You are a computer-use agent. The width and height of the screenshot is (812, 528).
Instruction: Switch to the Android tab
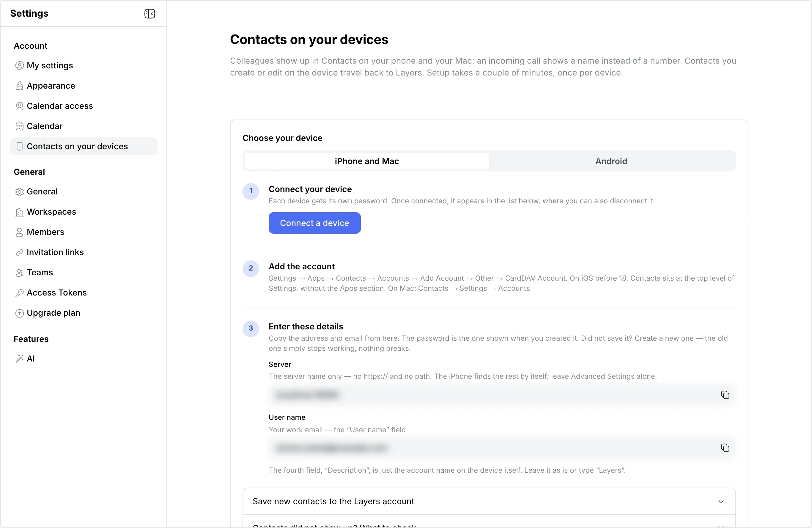[x=611, y=161]
